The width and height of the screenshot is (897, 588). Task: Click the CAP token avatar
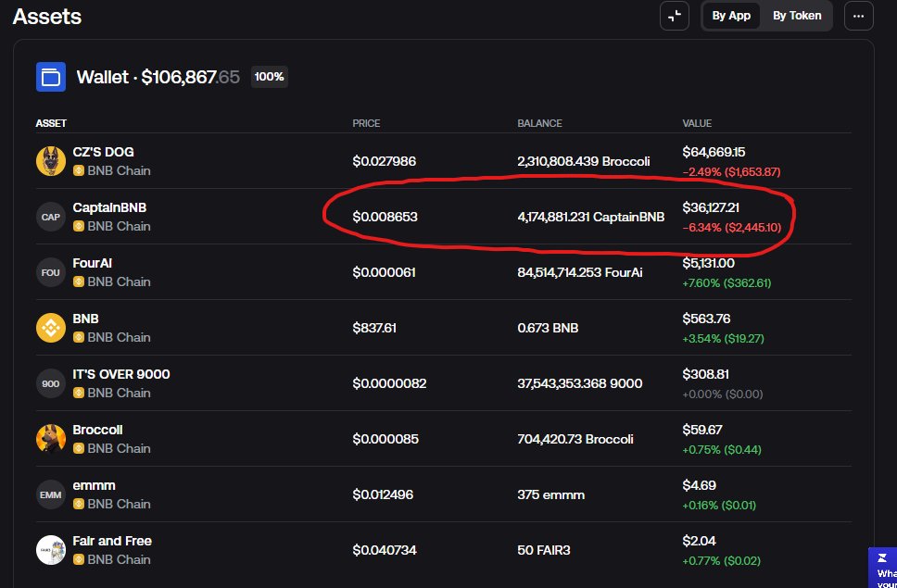(51, 217)
